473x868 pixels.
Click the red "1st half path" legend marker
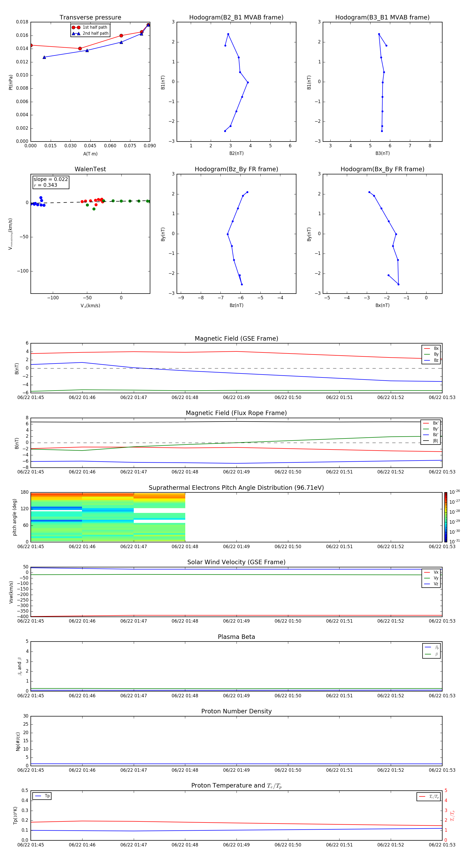pyautogui.click(x=76, y=27)
